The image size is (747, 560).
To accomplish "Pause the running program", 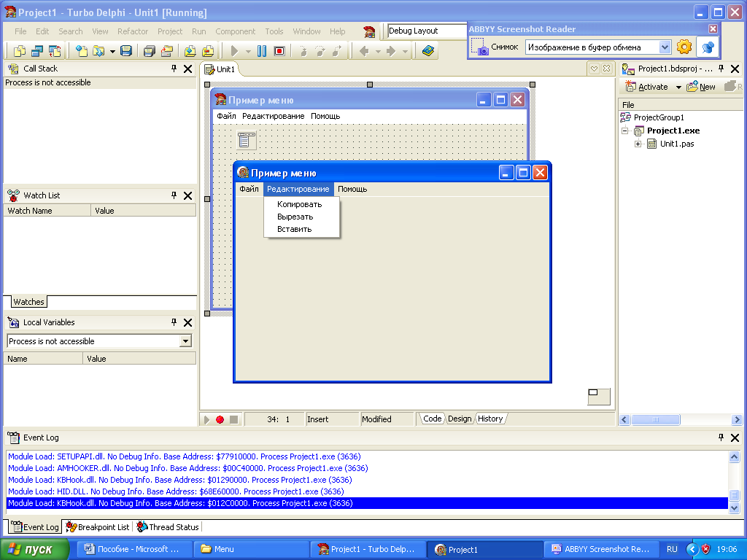I will click(262, 50).
